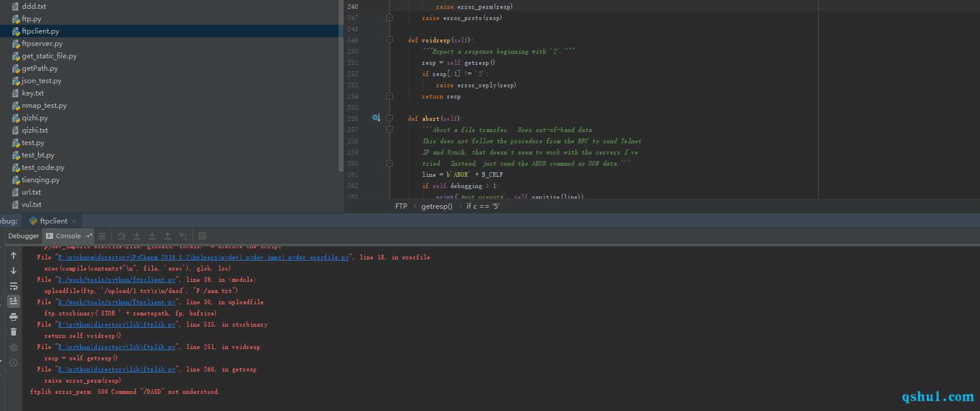Screen dimensions: 980x411
Task: Click the "def abort(self):" code line
Action: [435, 119]
